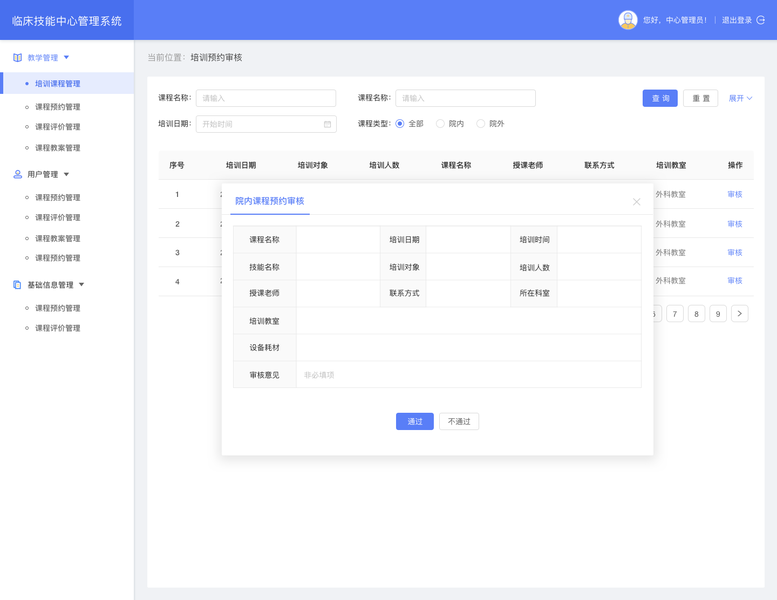Click the 培训日期 column header in table

click(241, 165)
